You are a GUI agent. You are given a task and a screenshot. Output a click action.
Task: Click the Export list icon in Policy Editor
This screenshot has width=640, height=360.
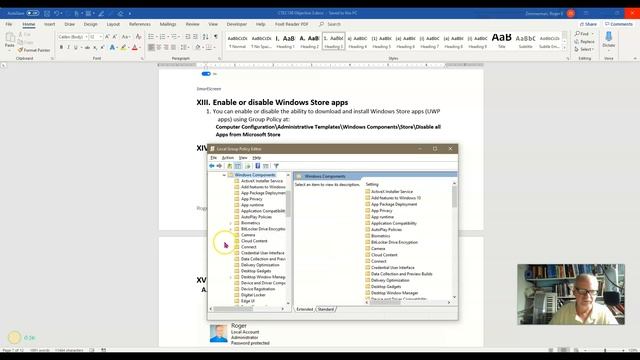tap(247, 166)
